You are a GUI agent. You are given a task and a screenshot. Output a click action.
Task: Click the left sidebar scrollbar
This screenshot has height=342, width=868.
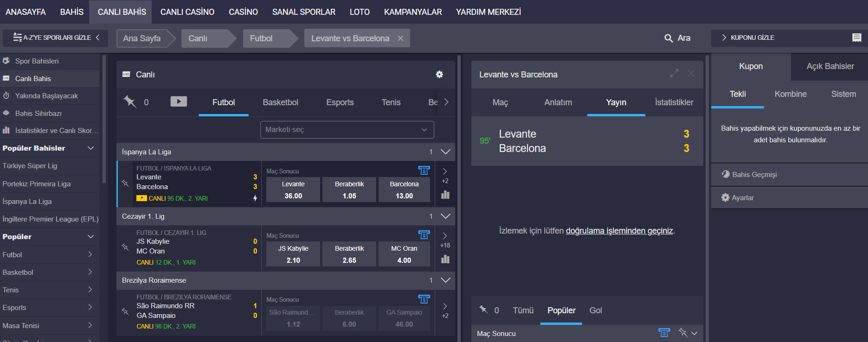104,119
